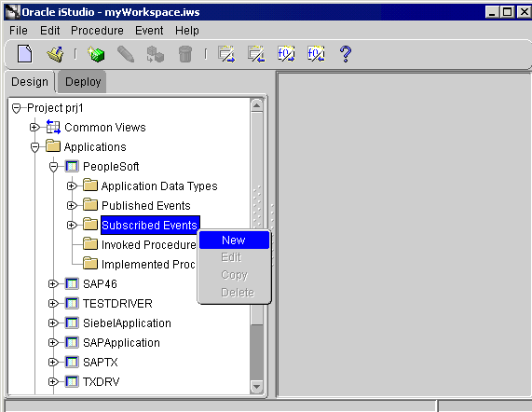532x412 pixels.
Task: Click the trash can Delete icon
Action: point(184,54)
